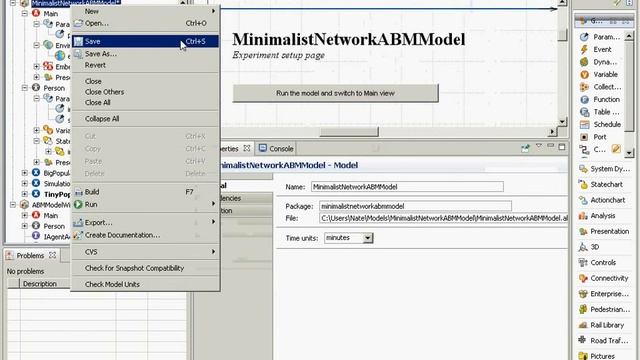
Task: Open the Road Traffic palette
Action: 604,340
